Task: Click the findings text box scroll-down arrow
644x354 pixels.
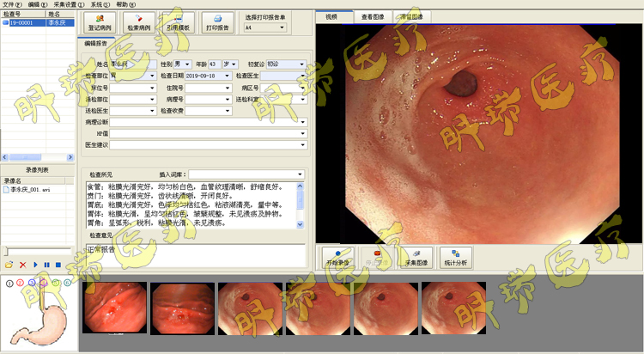Action: tap(301, 224)
